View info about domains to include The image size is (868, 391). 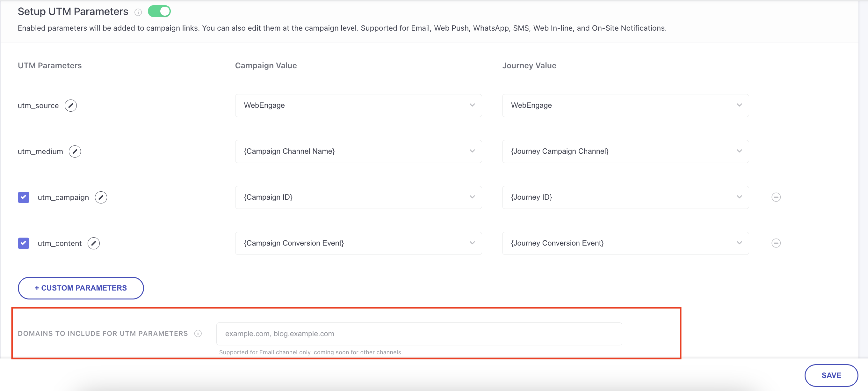[198, 333]
